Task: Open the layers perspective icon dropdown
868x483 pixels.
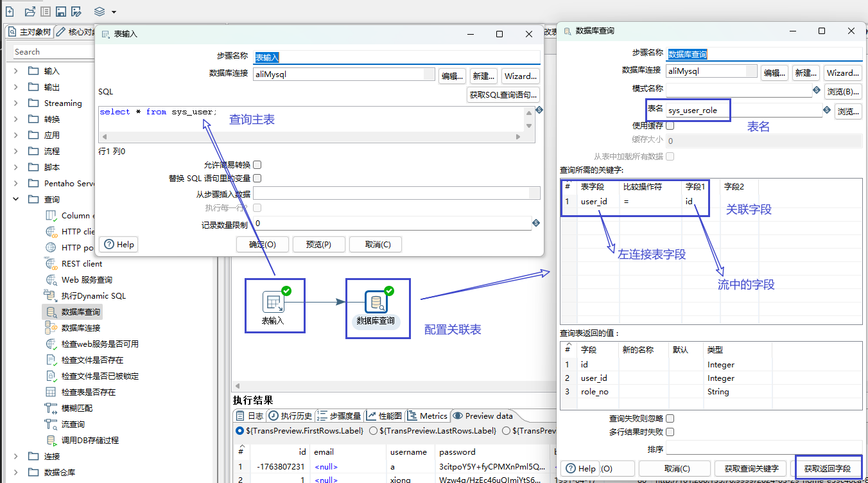Action: [x=105, y=12]
